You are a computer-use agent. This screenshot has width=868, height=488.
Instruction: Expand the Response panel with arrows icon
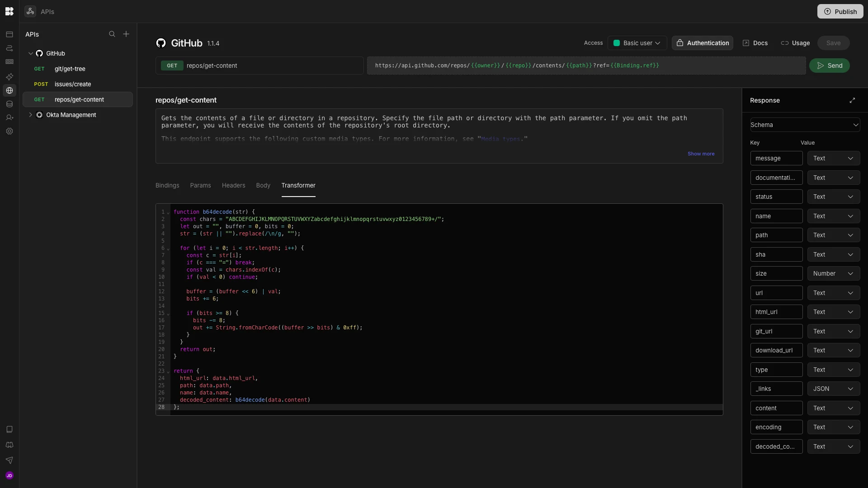click(852, 100)
